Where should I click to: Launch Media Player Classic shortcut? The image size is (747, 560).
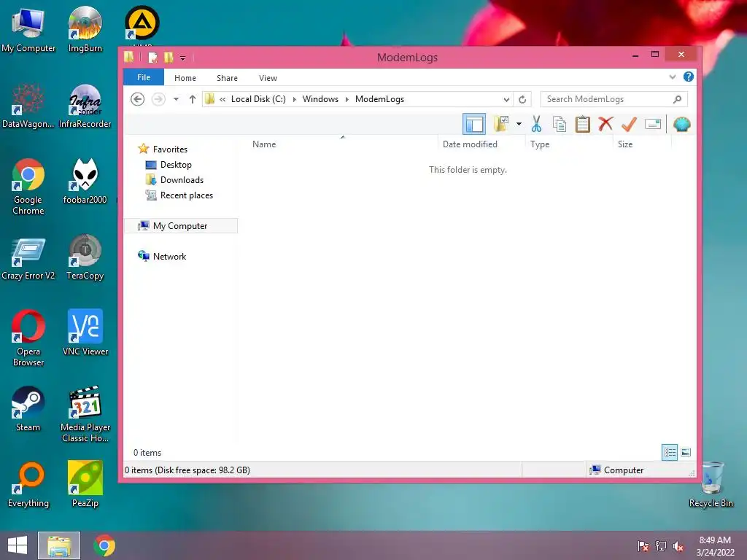(x=85, y=414)
